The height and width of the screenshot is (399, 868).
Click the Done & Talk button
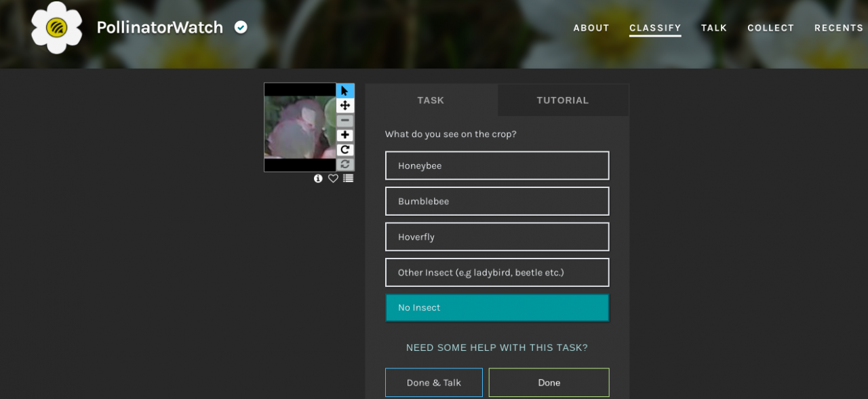(x=434, y=383)
